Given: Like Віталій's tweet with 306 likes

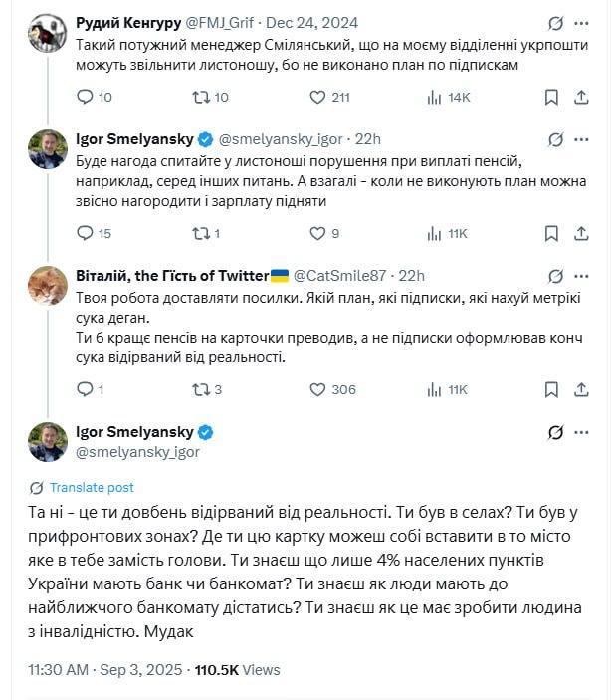Looking at the screenshot, I should click(318, 389).
